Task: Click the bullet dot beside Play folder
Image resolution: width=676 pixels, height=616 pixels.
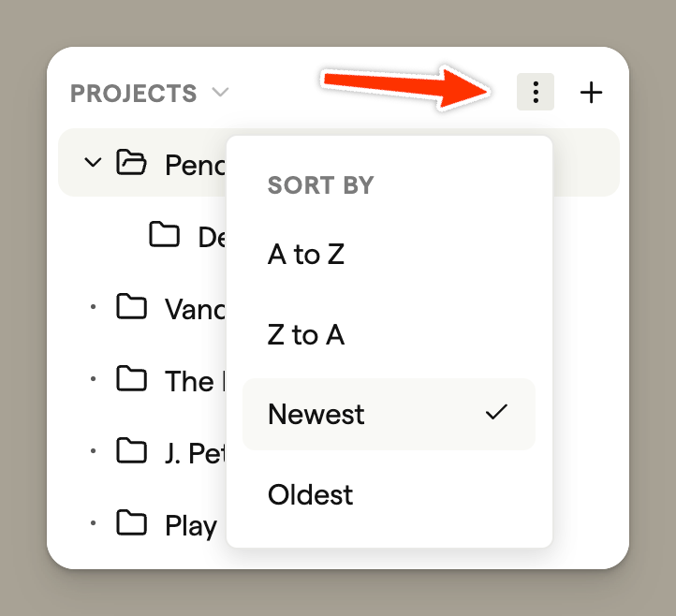Action: [93, 524]
